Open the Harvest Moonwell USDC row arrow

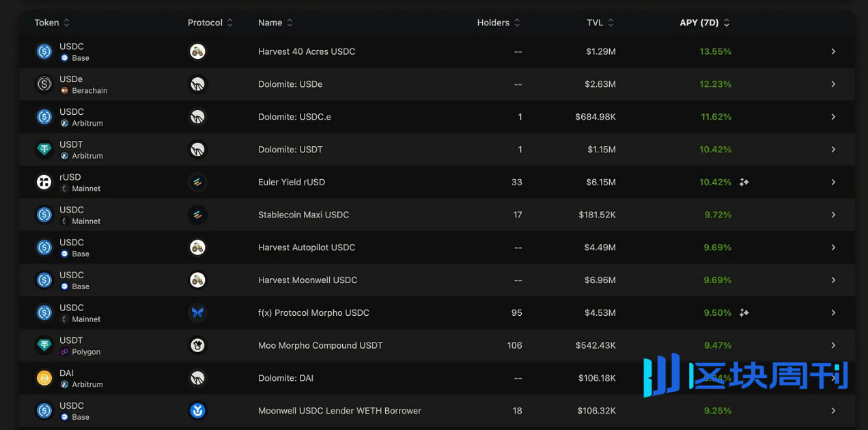tap(833, 280)
